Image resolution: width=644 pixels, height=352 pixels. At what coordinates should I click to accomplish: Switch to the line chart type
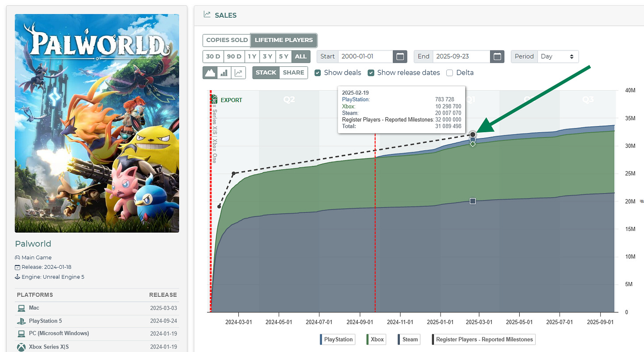[x=239, y=73]
